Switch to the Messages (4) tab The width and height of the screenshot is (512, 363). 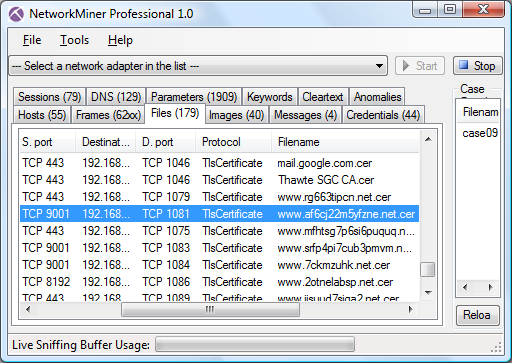[x=305, y=115]
